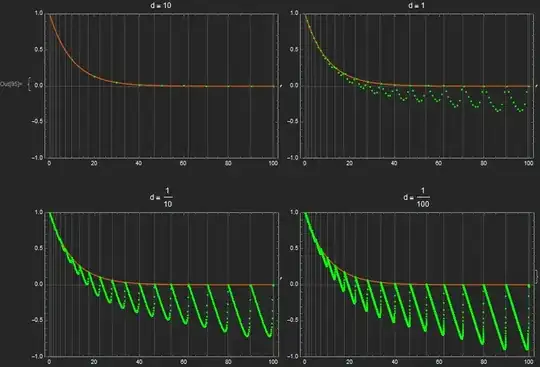
Task: Click the 80 x-axis label of d = 1 plot
Action: pos(484,163)
